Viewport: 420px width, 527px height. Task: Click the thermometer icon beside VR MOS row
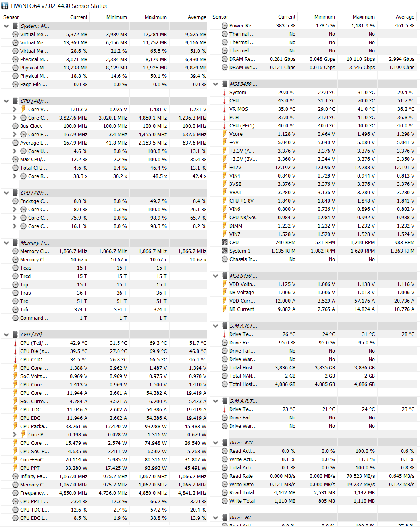225,109
